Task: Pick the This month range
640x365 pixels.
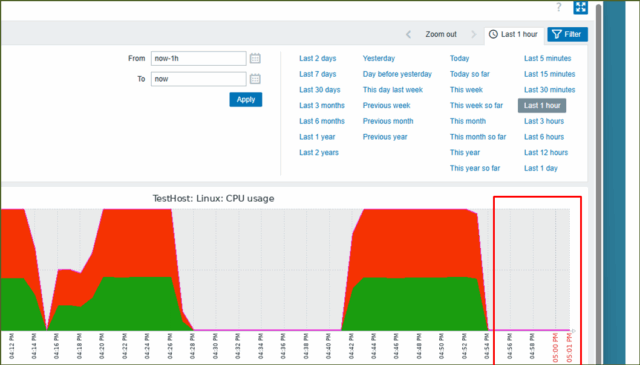Action: coord(468,121)
